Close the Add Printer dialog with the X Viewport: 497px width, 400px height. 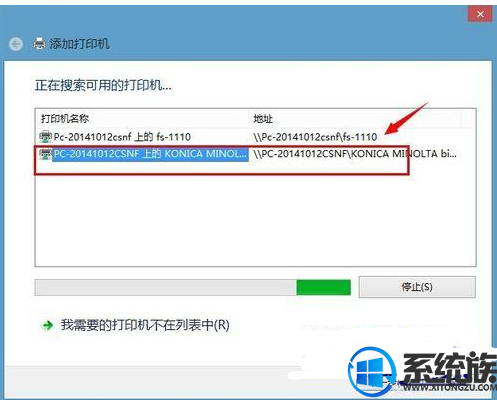(x=480, y=14)
